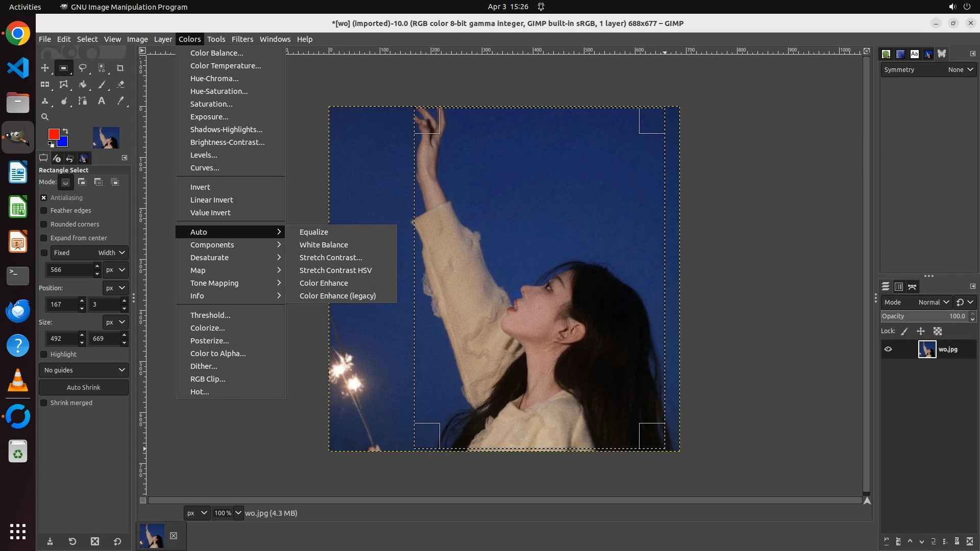This screenshot has height=551, width=980.
Task: Select the Color Picker eyedropper tool
Action: point(120,101)
